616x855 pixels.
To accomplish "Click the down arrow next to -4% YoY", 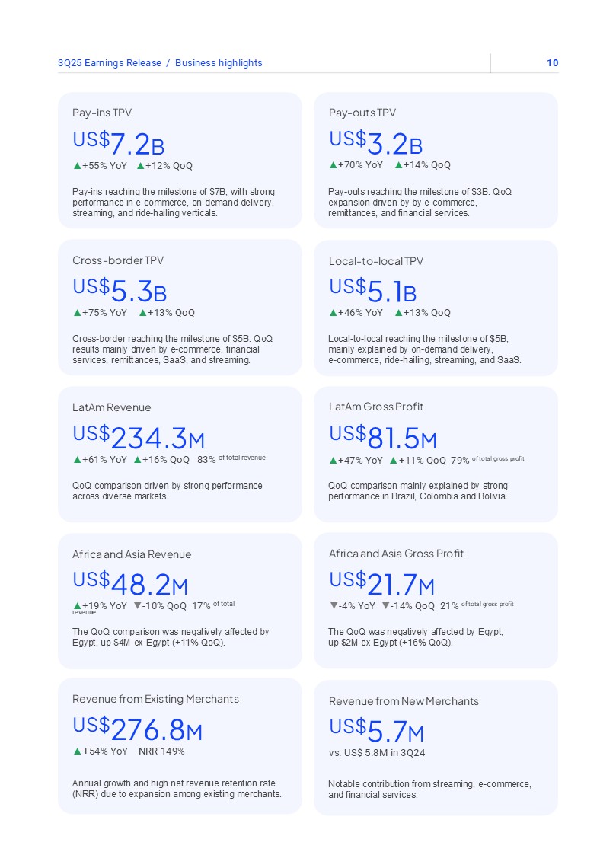I will coord(334,606).
